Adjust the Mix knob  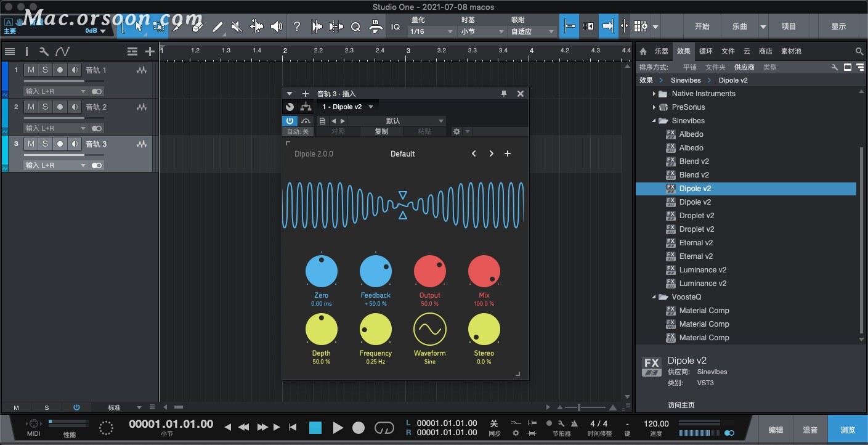tap(484, 271)
